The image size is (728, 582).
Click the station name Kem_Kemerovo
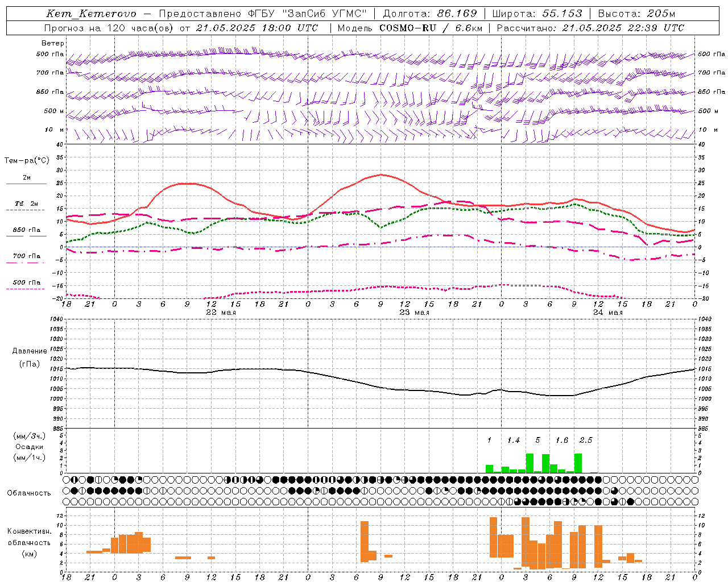click(x=92, y=14)
